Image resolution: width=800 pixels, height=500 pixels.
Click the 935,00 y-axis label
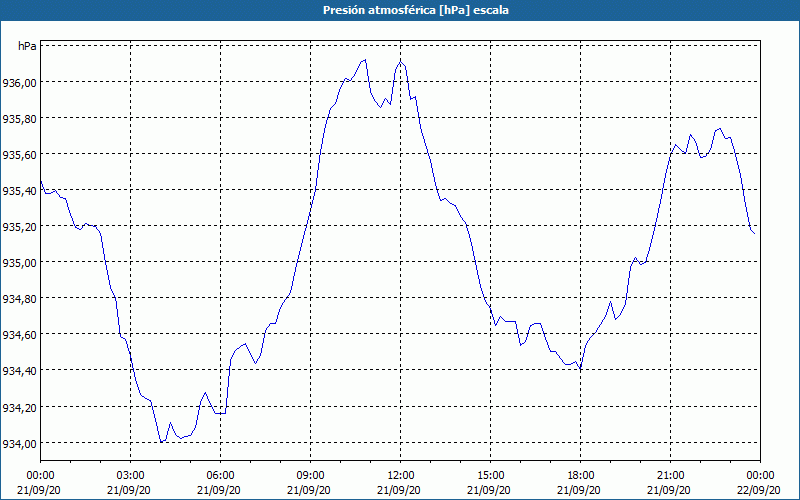(19, 263)
